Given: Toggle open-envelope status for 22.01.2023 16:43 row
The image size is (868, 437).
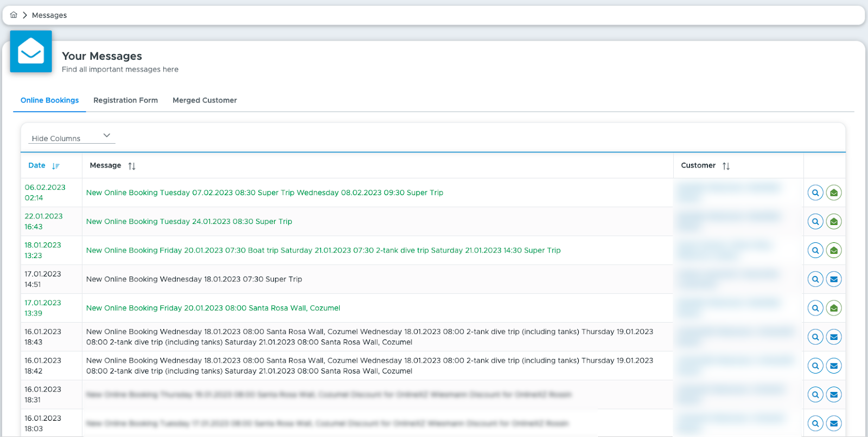Looking at the screenshot, I should [x=834, y=221].
